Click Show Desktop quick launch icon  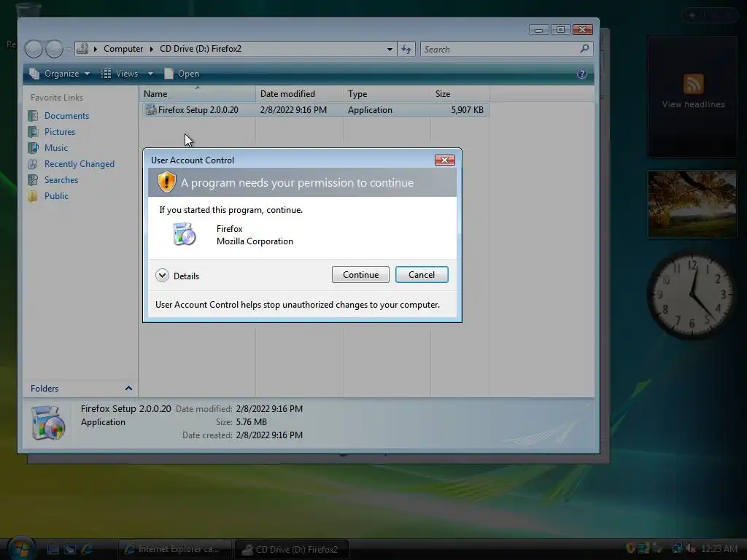(53, 550)
